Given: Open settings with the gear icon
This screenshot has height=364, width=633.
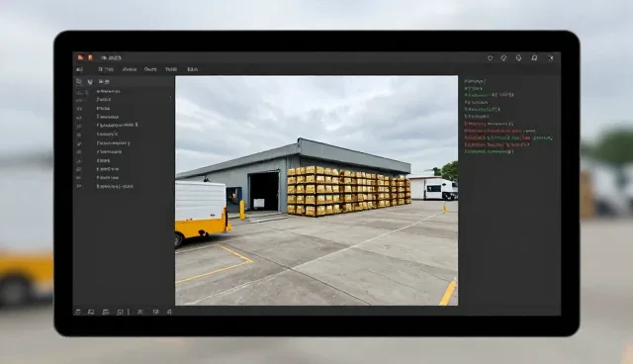Looking at the screenshot, I should click(x=518, y=58).
